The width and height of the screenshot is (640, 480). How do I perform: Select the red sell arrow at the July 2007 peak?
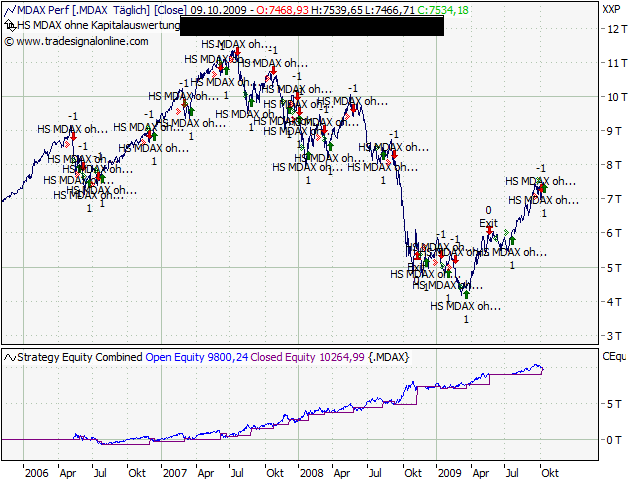(238, 51)
